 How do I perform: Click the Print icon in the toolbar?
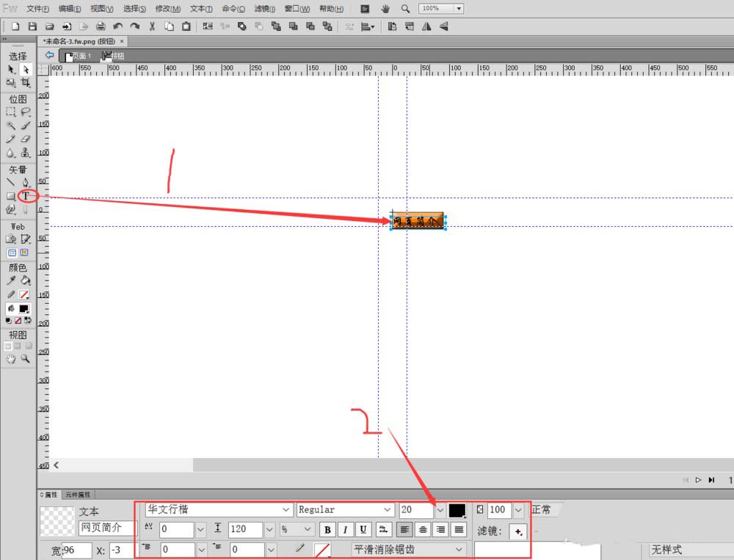[101, 26]
